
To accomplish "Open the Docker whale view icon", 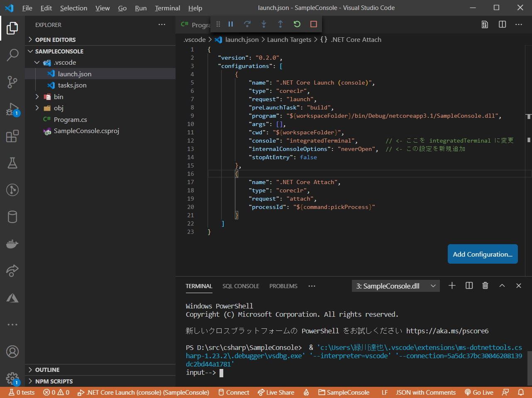I will (12, 244).
